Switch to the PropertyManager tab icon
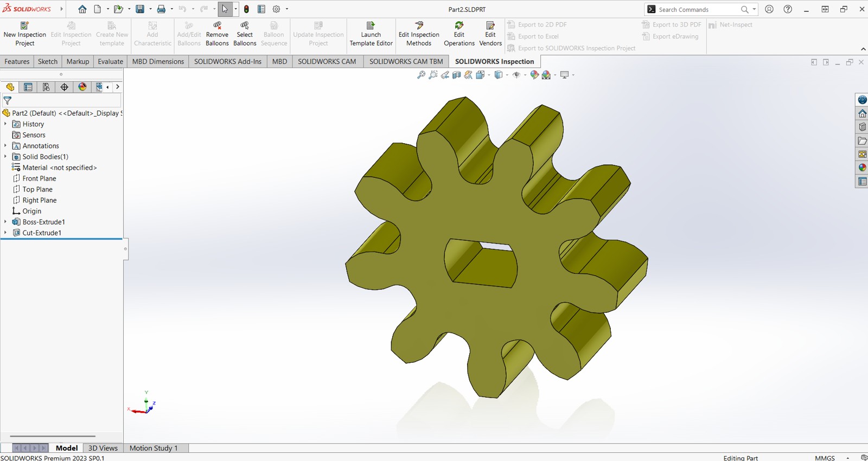This screenshot has width=868, height=461. point(28,87)
